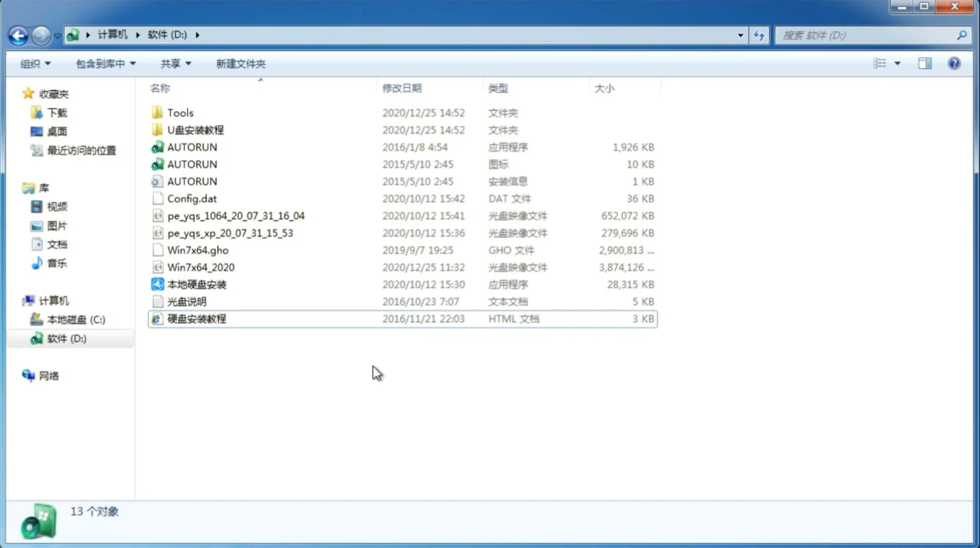
Task: Open 硬盘安装教程 HTML document
Action: pos(196,318)
